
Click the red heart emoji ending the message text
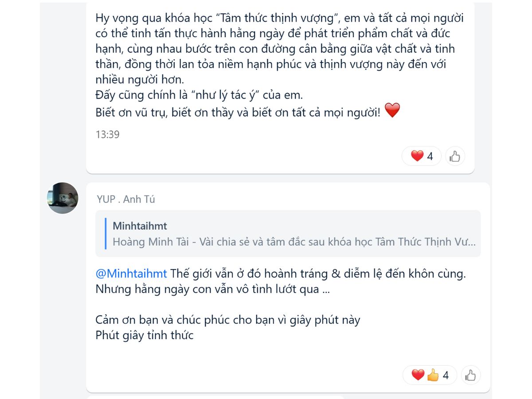tap(392, 110)
